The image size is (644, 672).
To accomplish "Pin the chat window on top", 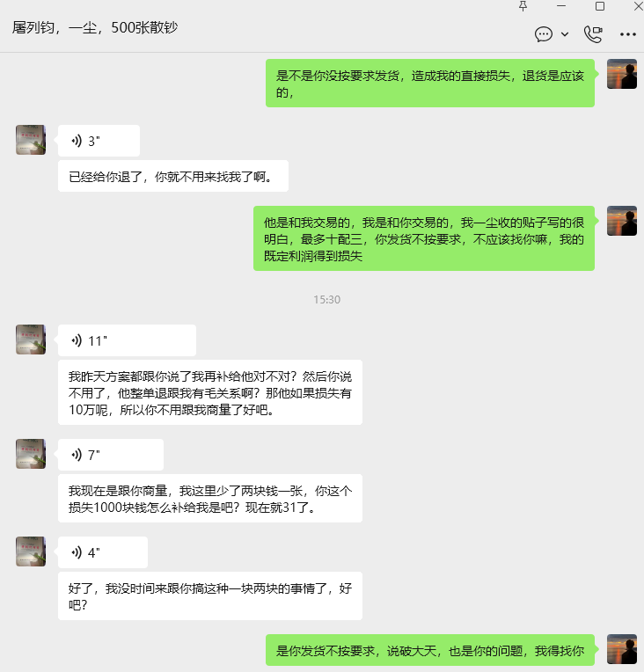I will [x=523, y=6].
